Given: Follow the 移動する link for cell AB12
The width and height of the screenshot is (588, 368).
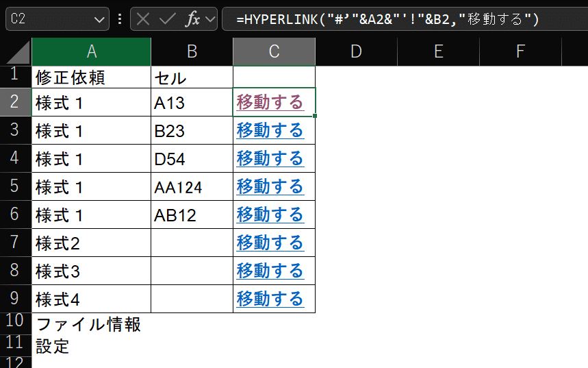Looking at the screenshot, I should click(x=270, y=214).
